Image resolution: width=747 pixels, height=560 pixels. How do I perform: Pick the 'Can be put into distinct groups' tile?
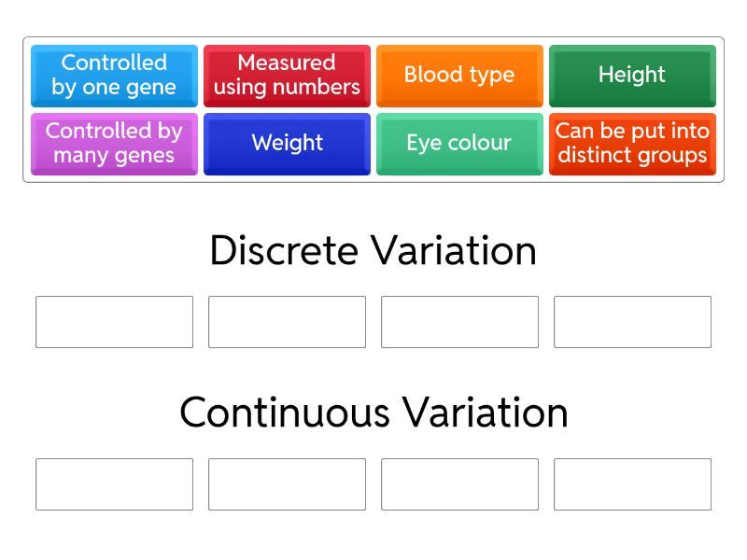point(632,144)
